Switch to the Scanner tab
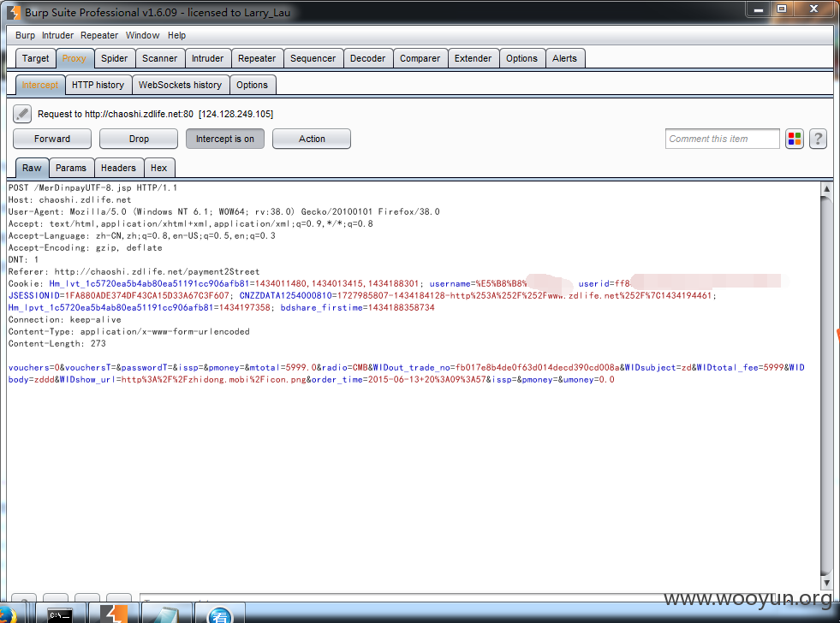Viewport: 840px width, 623px height. [x=159, y=58]
